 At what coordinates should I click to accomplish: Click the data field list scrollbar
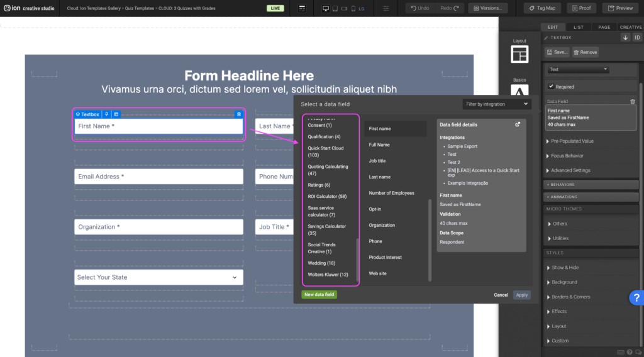coord(430,239)
